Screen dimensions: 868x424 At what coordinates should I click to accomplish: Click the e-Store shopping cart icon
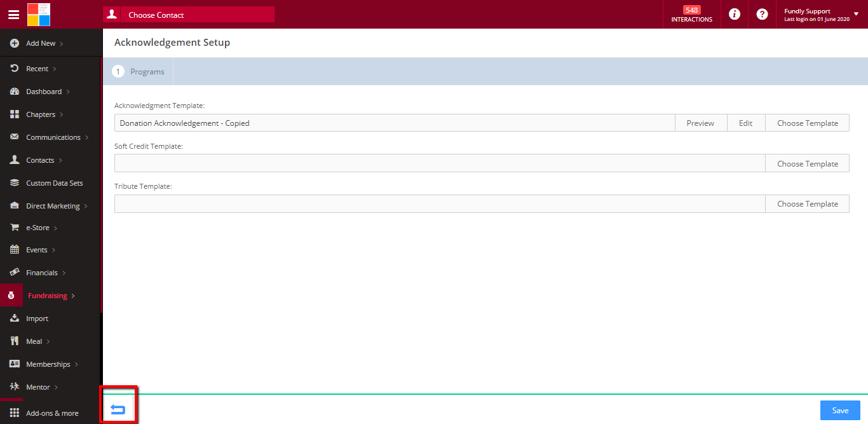(15, 228)
